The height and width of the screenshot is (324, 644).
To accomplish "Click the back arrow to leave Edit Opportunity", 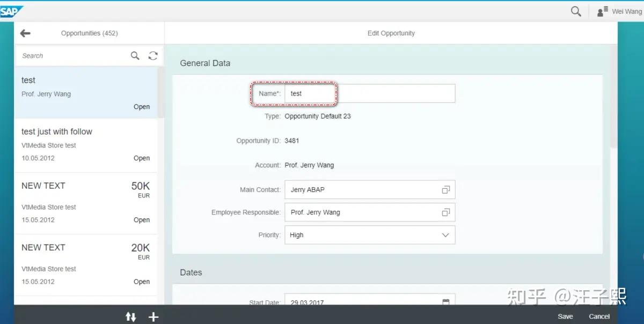I will (25, 33).
